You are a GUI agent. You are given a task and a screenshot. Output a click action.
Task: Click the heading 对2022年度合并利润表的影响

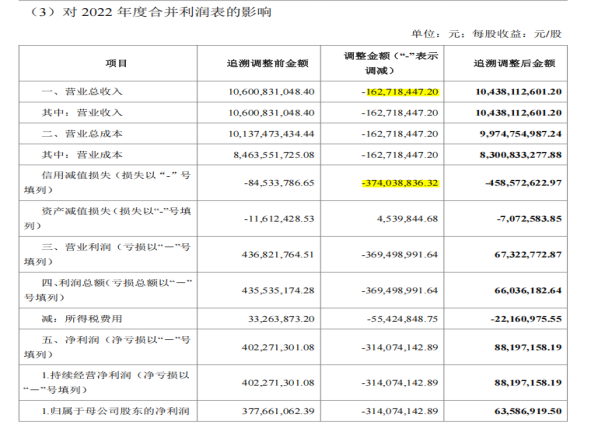coord(167,12)
